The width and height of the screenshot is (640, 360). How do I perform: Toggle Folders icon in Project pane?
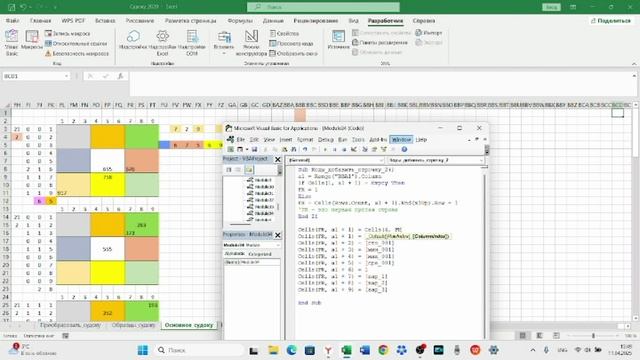249,169
